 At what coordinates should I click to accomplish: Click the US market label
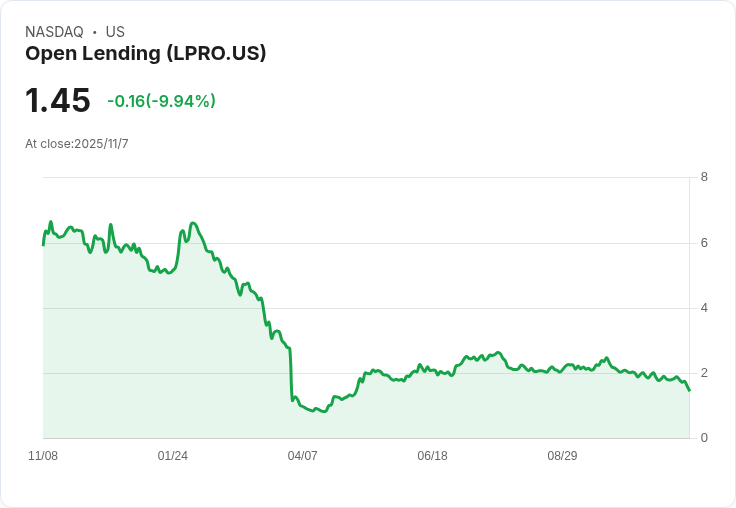tap(115, 32)
